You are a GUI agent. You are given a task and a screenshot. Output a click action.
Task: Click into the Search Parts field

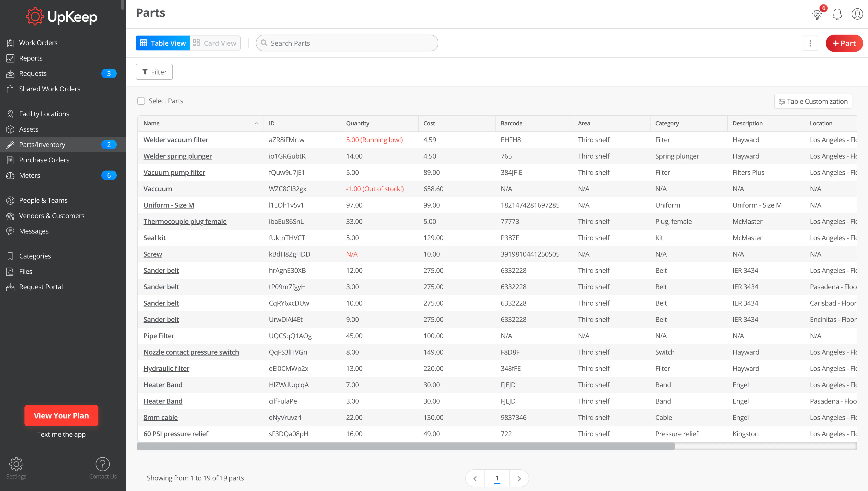(x=347, y=43)
